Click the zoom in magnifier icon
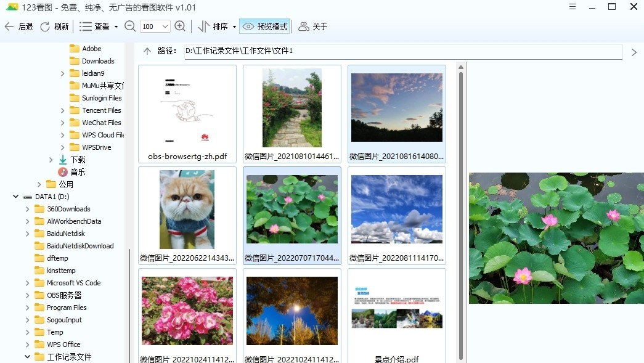Screen dimensions: 644x363 (x=180, y=27)
